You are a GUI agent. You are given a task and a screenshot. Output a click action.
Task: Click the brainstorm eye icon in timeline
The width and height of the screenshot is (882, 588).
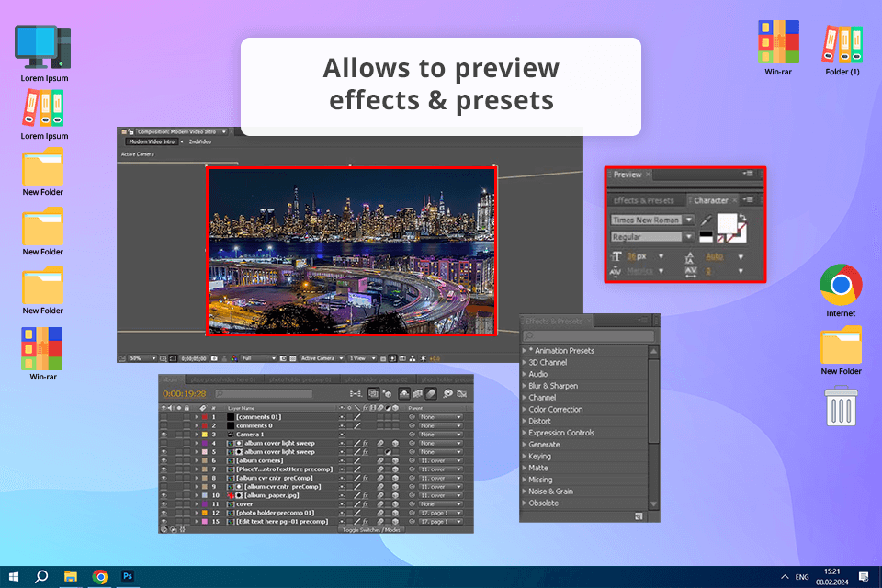click(x=447, y=393)
